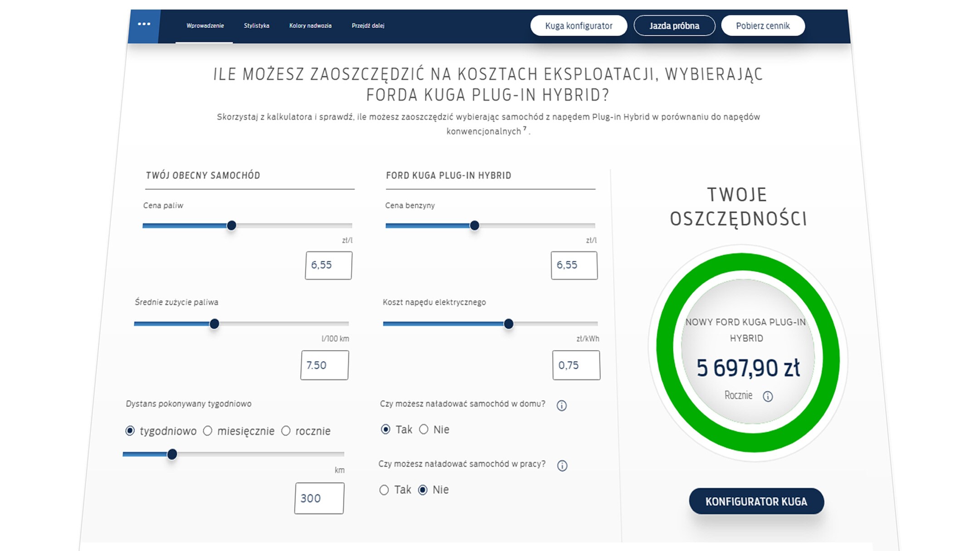Image resolution: width=980 pixels, height=551 pixels.
Task: Select the miesięcznie radio option
Action: pos(208,431)
